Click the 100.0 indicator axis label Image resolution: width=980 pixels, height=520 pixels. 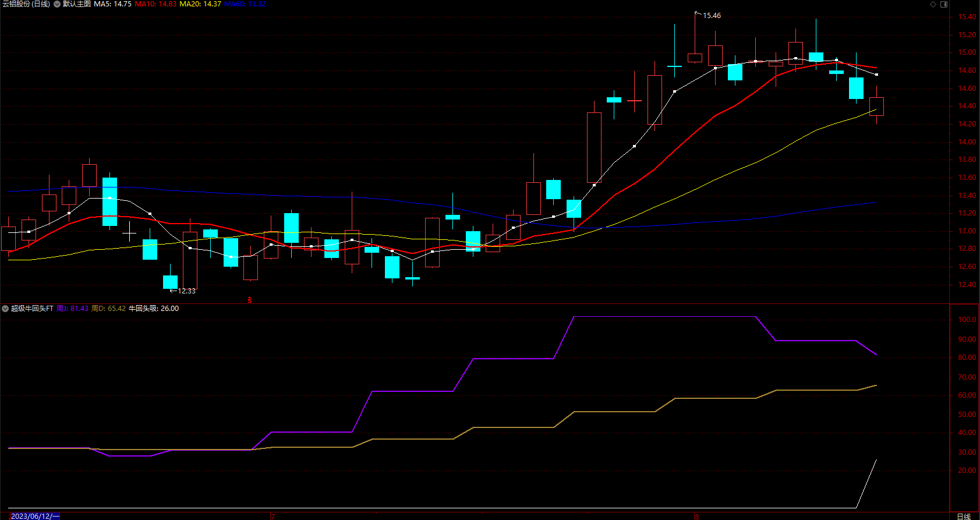coord(967,320)
